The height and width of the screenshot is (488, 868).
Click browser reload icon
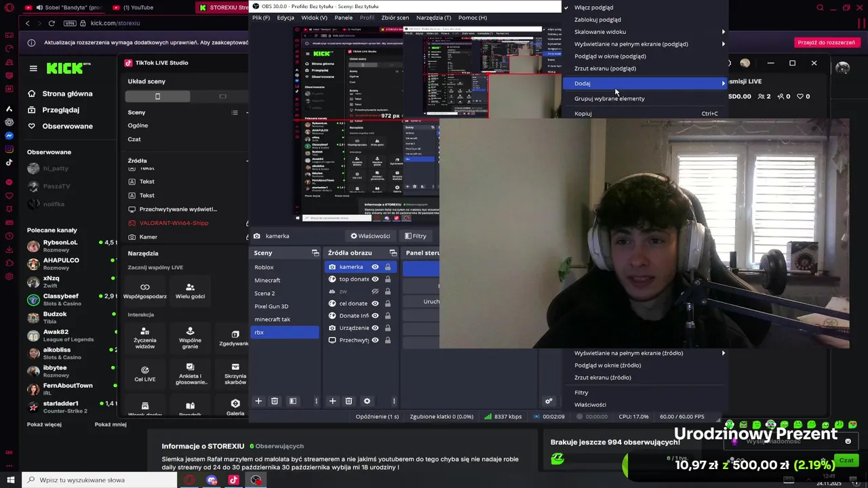click(x=52, y=23)
